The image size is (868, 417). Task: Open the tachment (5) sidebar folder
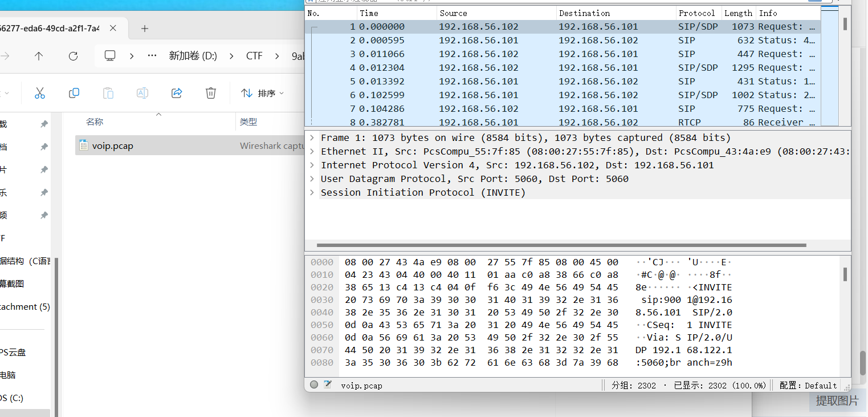click(x=25, y=307)
